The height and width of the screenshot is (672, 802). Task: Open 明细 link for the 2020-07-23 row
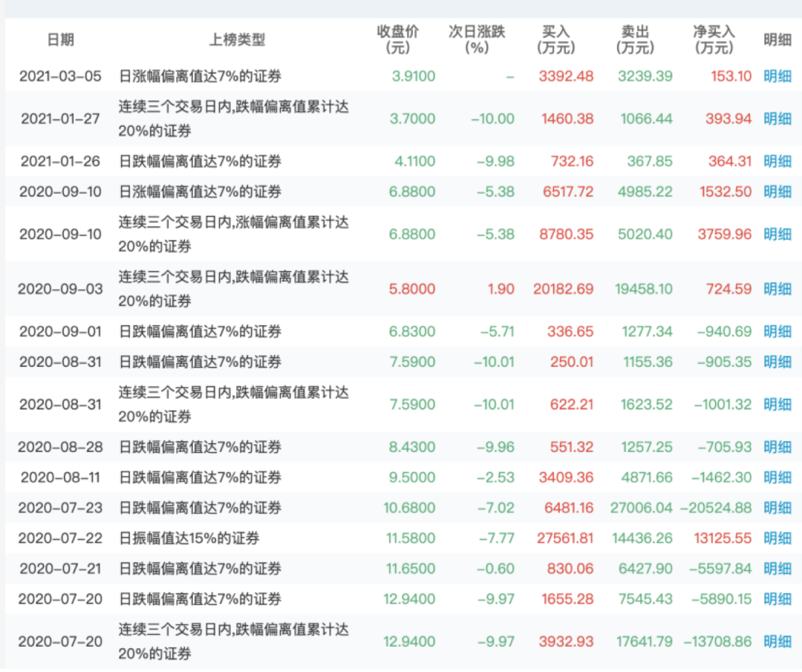tap(777, 508)
